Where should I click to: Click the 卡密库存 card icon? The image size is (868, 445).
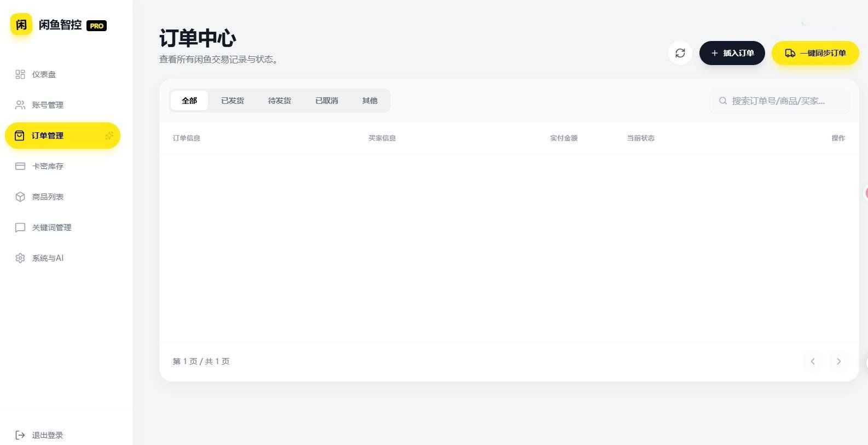point(20,166)
